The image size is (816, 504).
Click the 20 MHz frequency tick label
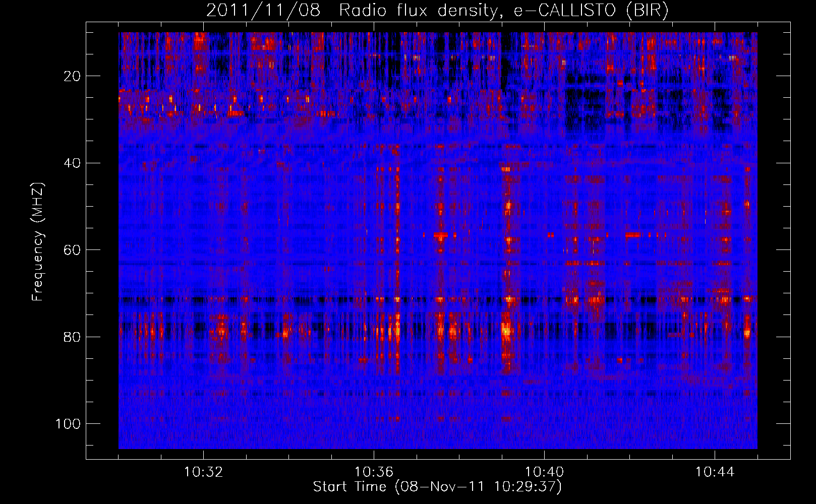[x=72, y=76]
